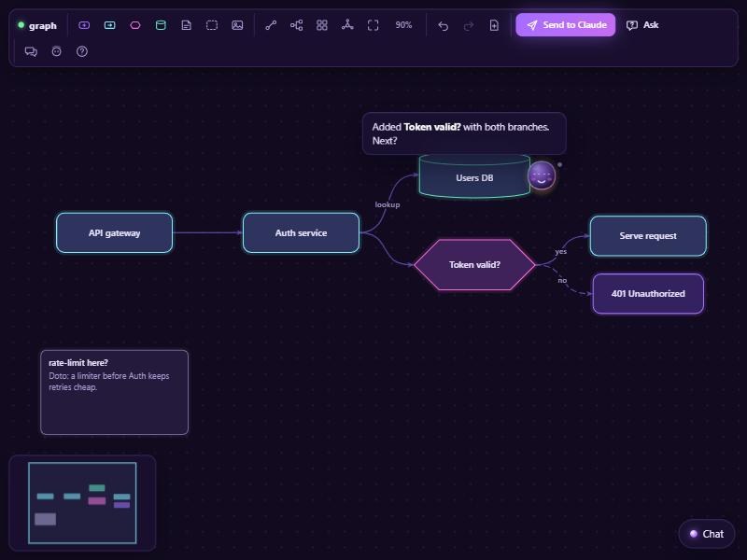Click the new document plus icon

[494, 25]
